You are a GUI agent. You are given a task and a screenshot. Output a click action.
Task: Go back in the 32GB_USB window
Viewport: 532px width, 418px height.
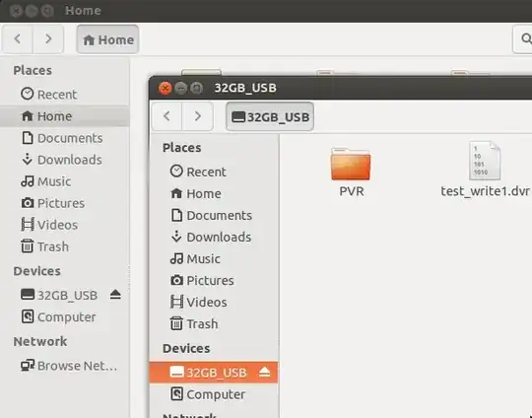click(x=166, y=116)
